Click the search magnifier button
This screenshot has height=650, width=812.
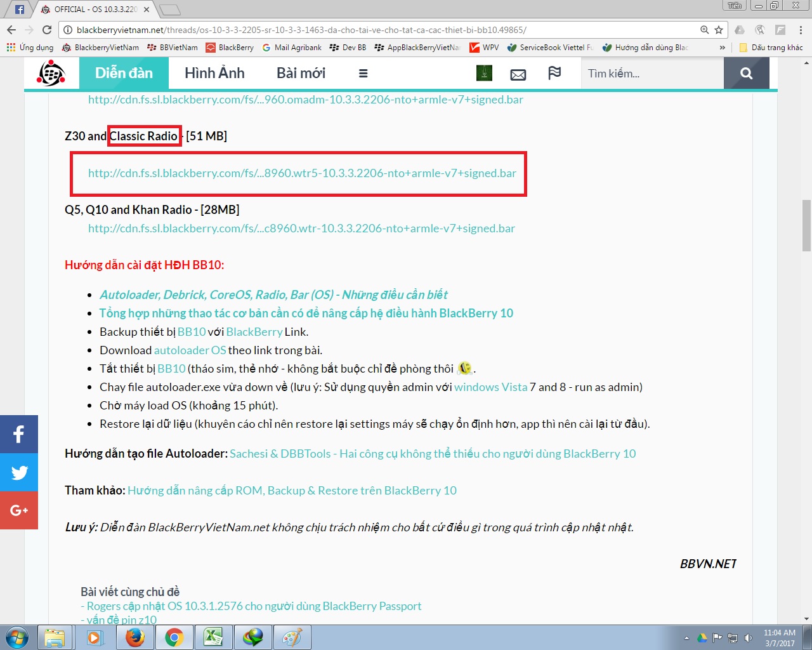point(746,74)
